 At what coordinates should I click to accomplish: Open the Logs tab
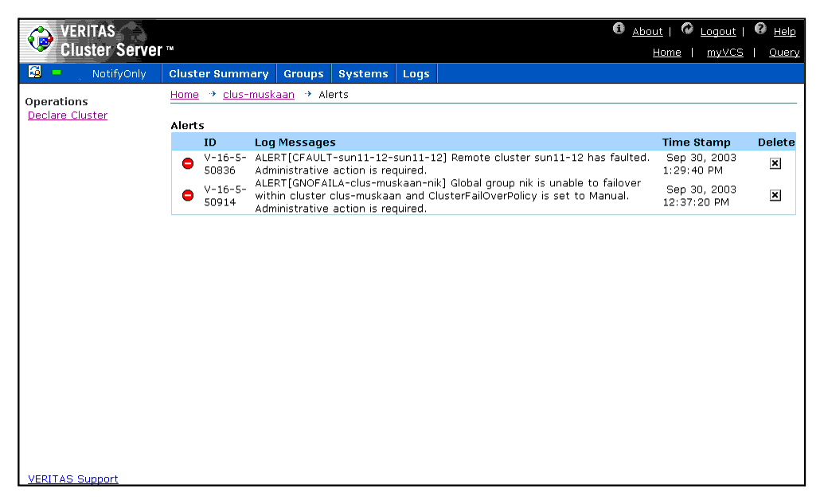(x=416, y=74)
